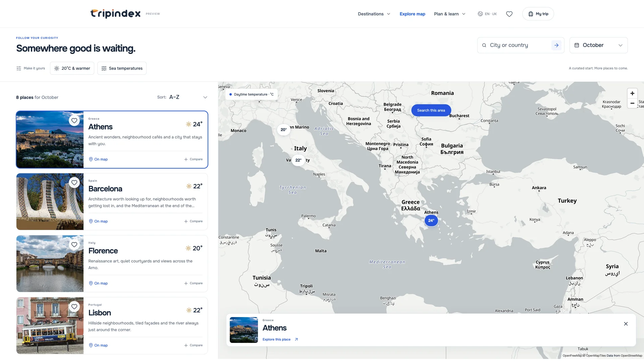Expand the Destinations menu

pos(374,14)
